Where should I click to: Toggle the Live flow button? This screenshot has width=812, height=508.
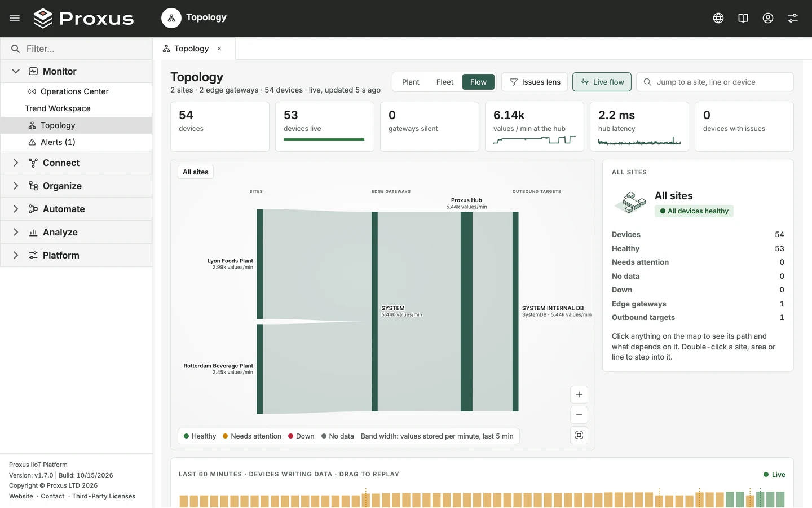click(602, 82)
